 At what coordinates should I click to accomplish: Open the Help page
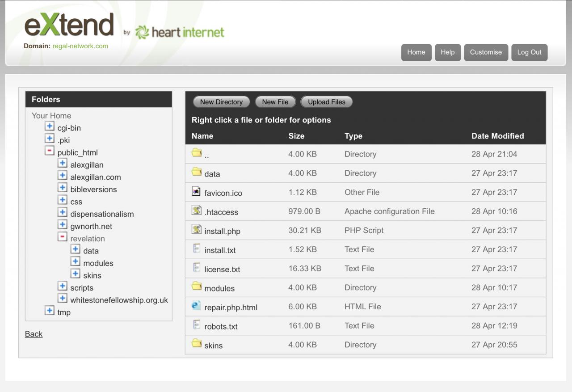click(x=447, y=52)
